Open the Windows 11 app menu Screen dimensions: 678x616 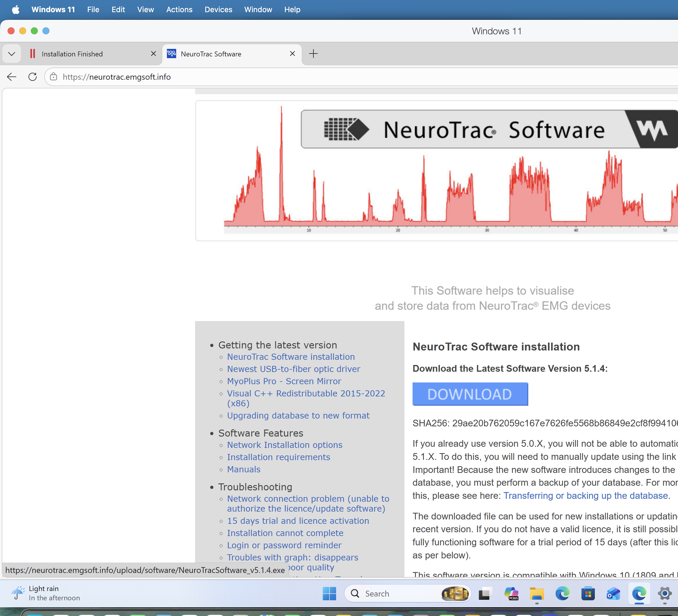(x=53, y=9)
